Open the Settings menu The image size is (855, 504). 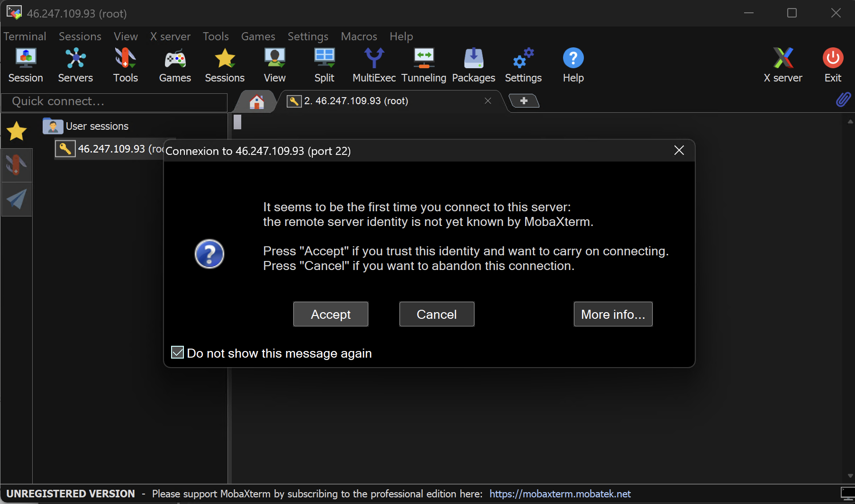click(308, 36)
